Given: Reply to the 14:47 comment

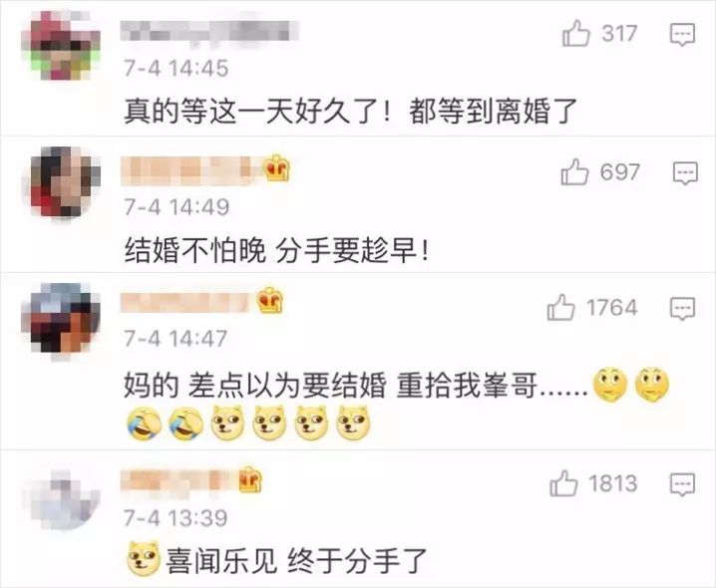Looking at the screenshot, I should (x=682, y=309).
